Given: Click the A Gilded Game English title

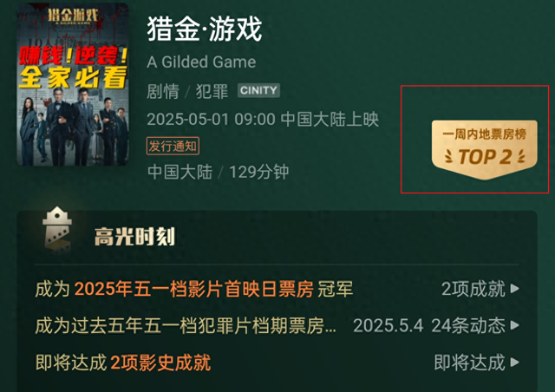Looking at the screenshot, I should pyautogui.click(x=201, y=62).
